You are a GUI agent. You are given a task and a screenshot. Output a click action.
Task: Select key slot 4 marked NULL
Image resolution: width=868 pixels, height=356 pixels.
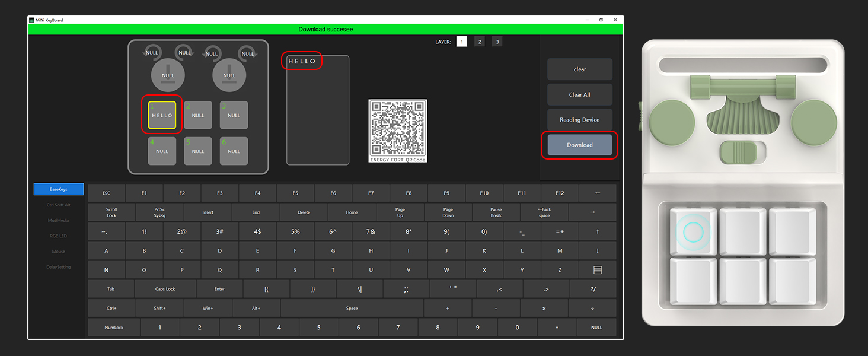pyautogui.click(x=161, y=151)
